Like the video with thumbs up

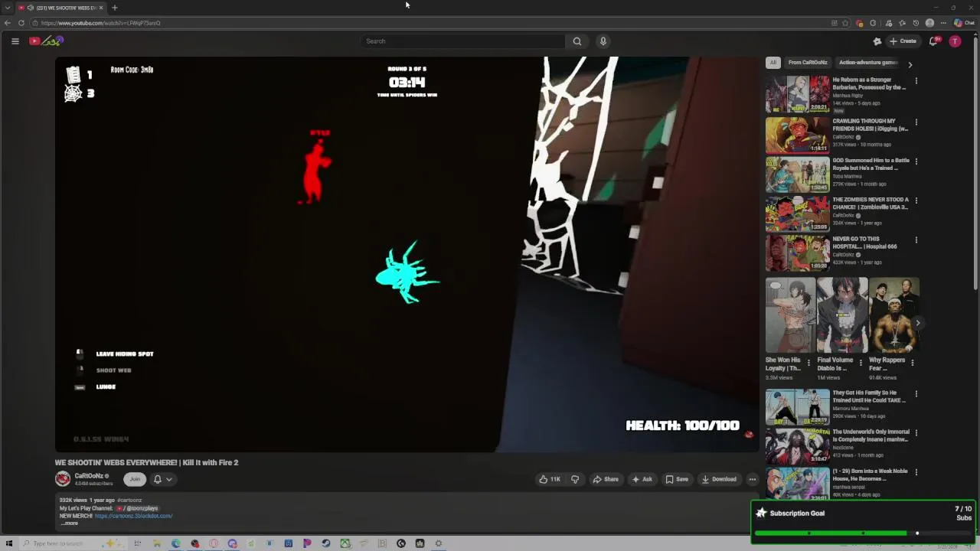[x=550, y=479]
